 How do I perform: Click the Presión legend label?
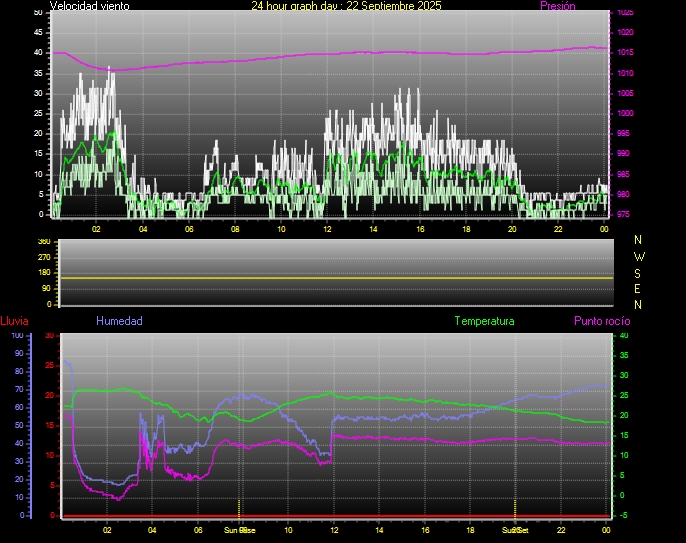(557, 6)
